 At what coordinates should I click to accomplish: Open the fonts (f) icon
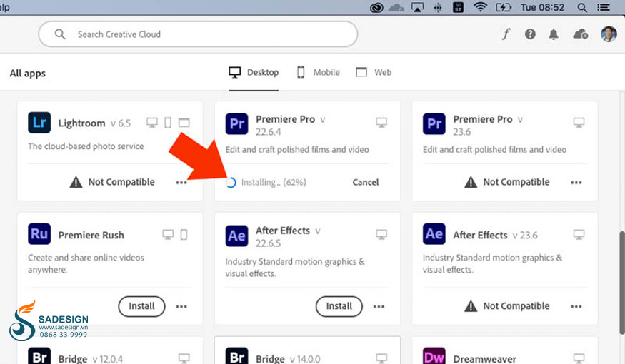pyautogui.click(x=506, y=34)
